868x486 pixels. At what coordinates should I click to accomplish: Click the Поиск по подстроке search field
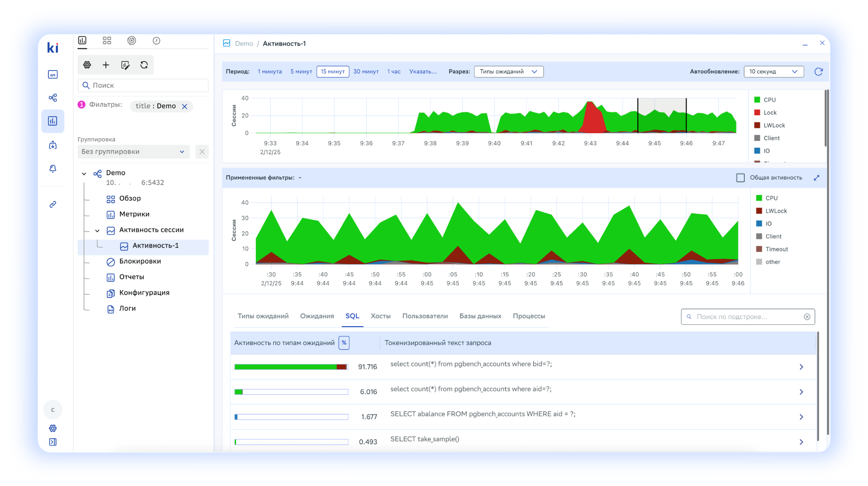click(x=748, y=317)
